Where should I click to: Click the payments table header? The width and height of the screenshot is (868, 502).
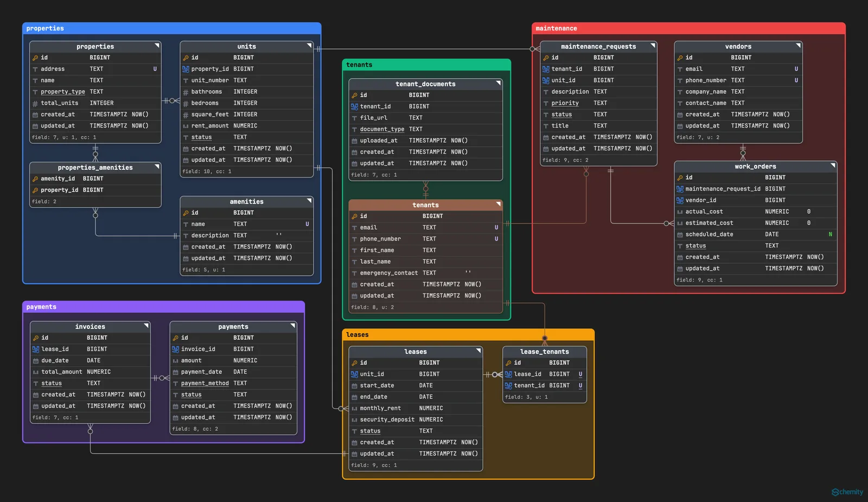point(233,327)
